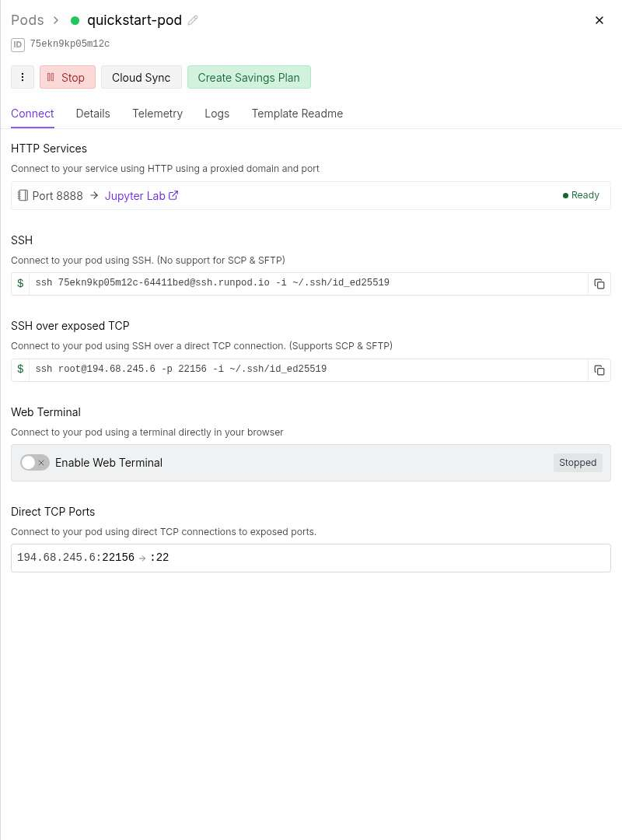
Task: Click Create Savings Plan button
Action: click(x=249, y=77)
